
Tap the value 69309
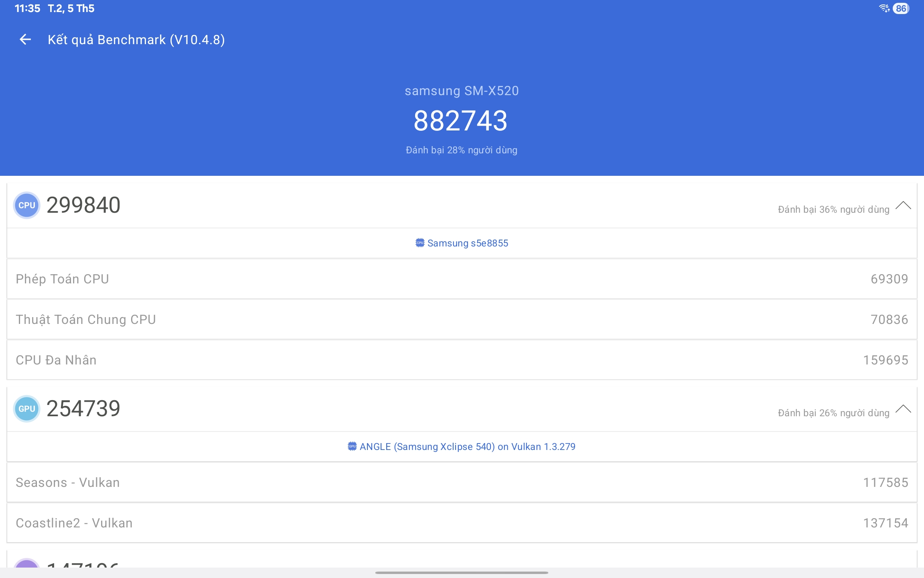pyautogui.click(x=890, y=279)
